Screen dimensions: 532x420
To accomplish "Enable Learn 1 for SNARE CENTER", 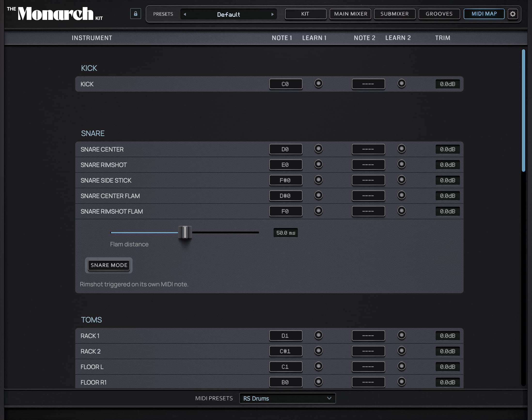I will [x=318, y=148].
